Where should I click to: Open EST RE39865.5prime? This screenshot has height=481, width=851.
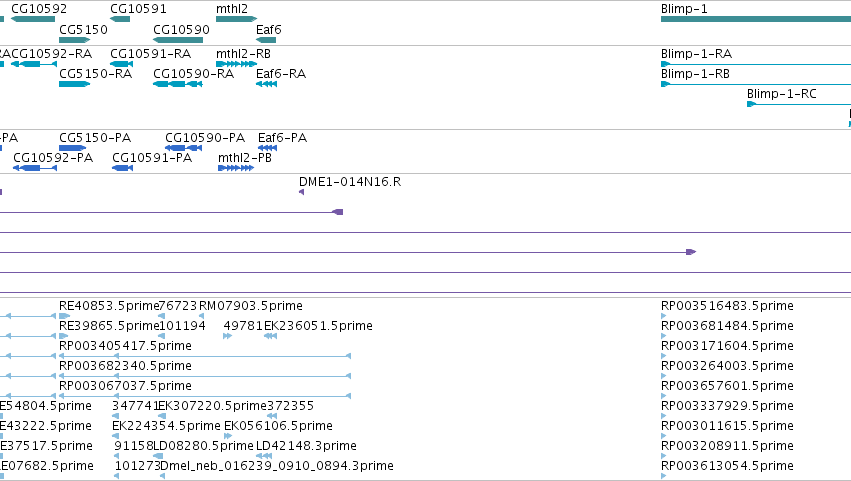109,326
